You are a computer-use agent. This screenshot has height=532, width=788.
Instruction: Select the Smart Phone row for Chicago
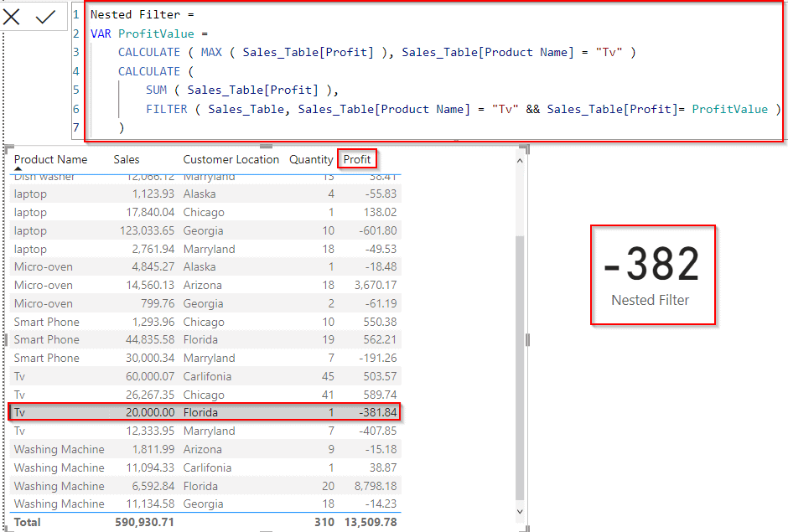tap(205, 322)
